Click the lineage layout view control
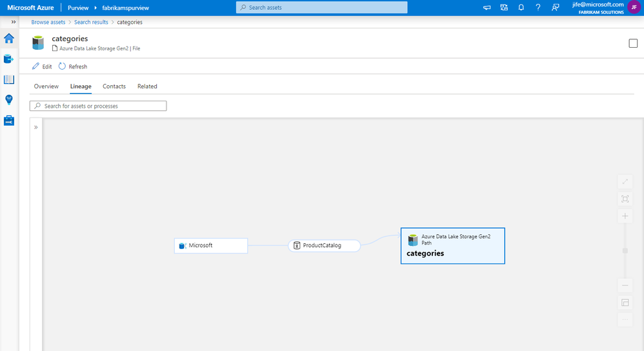This screenshot has height=351, width=644. (x=625, y=303)
